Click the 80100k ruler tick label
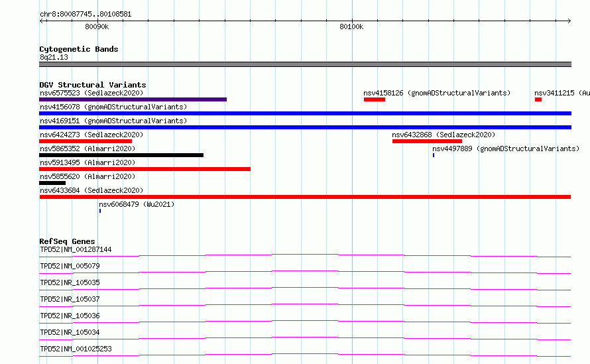Screen dimensions: 590x364 tap(351, 27)
